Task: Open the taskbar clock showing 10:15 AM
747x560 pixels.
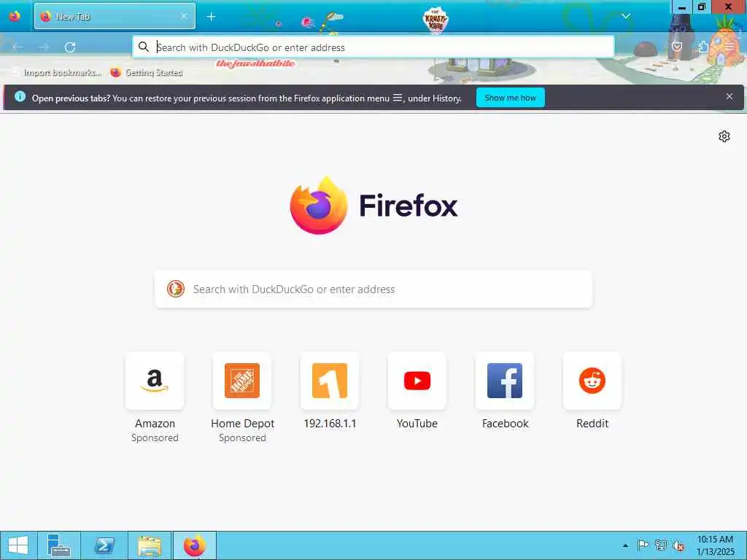Action: coord(715,545)
